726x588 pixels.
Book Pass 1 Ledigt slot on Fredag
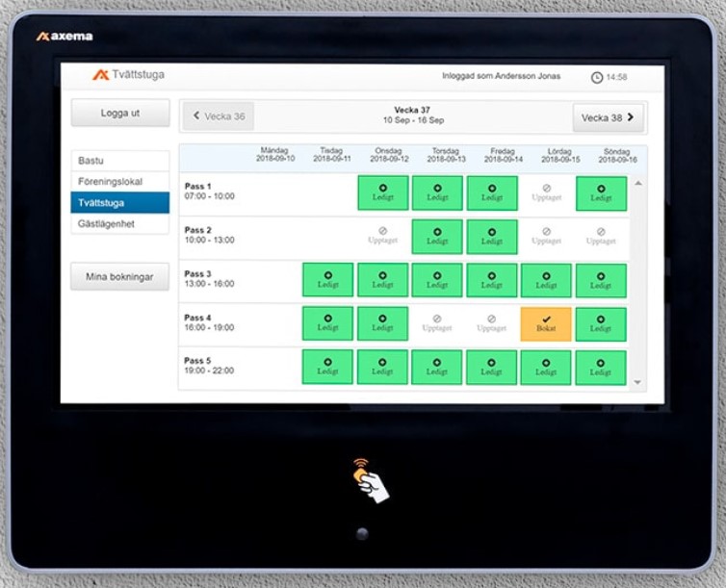[492, 192]
